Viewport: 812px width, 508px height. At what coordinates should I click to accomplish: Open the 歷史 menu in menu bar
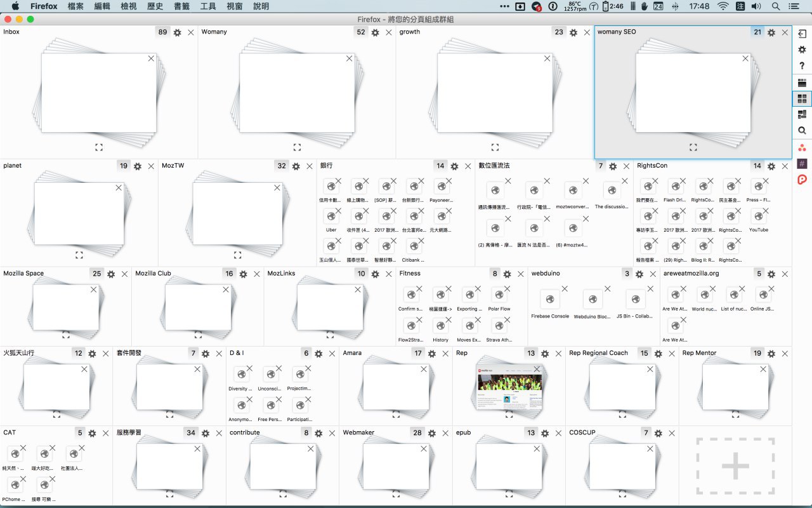tap(154, 6)
